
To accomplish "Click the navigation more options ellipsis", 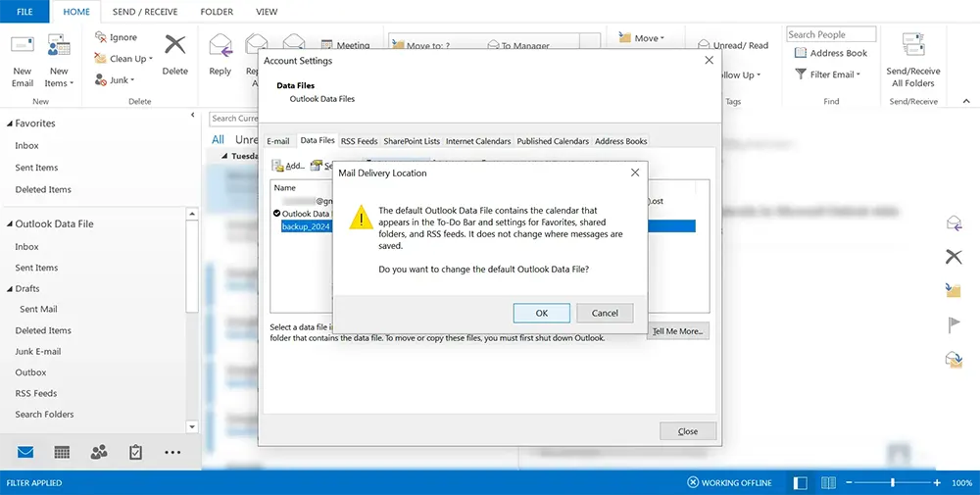I will (172, 452).
